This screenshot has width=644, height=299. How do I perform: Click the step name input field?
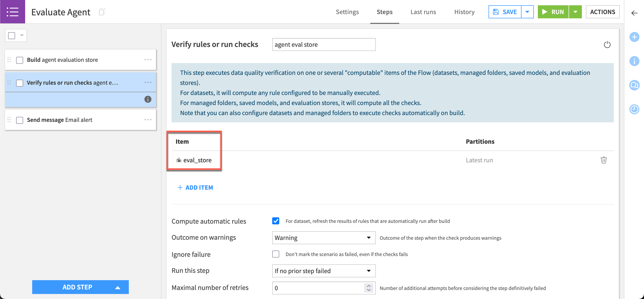pyautogui.click(x=324, y=45)
